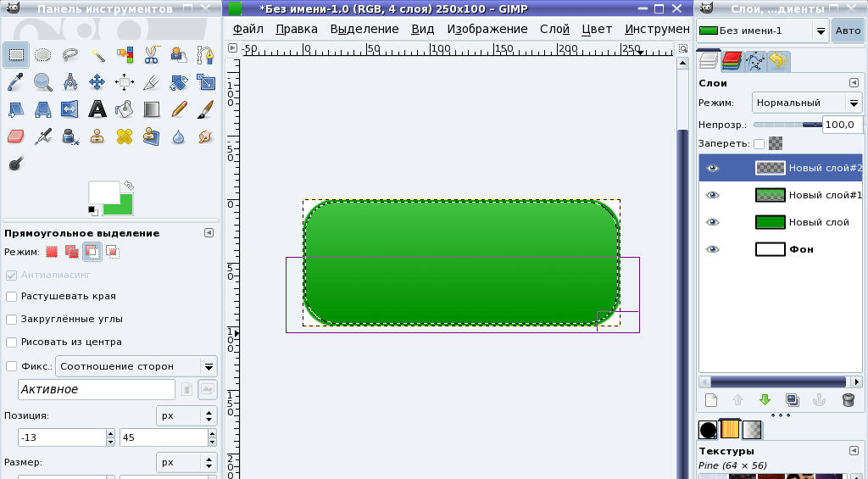Enable the Закруглённые углы checkbox

(11, 320)
